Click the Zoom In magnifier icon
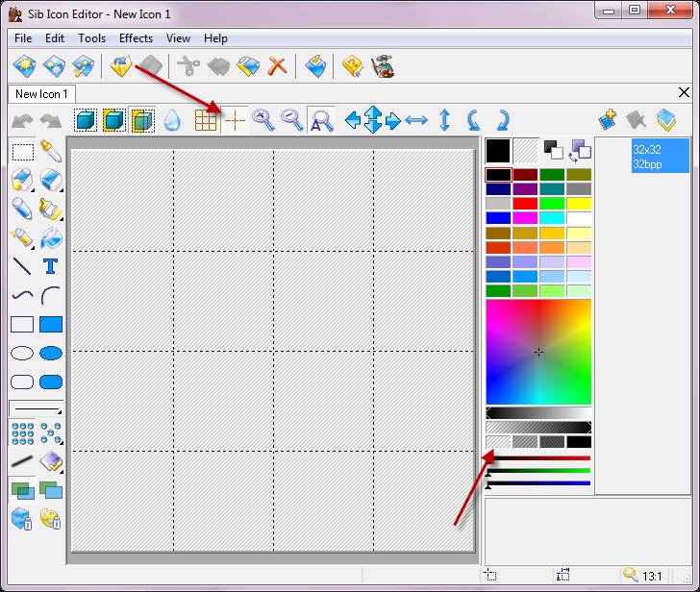Image resolution: width=700 pixels, height=592 pixels. coord(262,119)
